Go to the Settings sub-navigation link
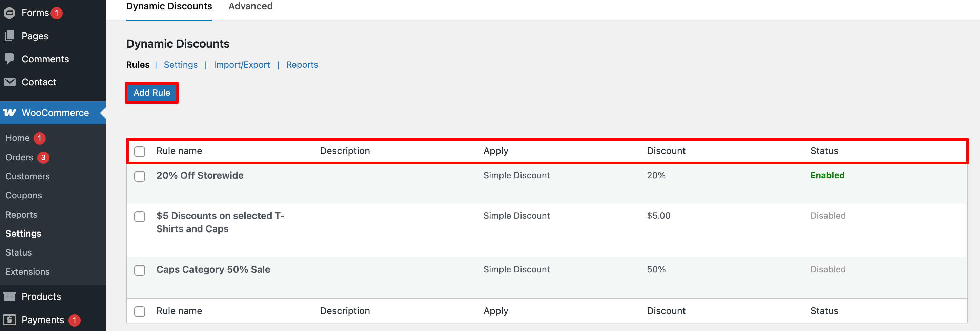Viewport: 980px width, 331px height. (181, 65)
